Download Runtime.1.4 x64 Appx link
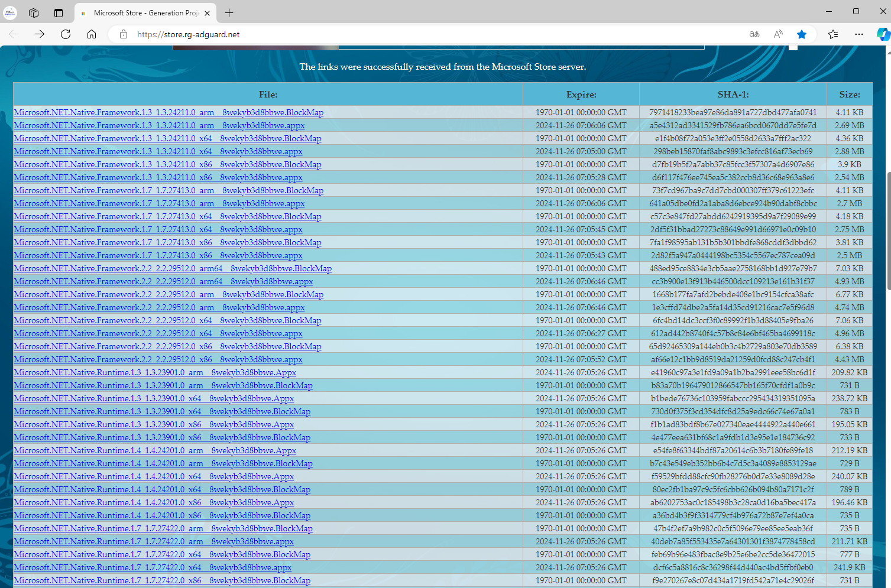891x588 pixels. (154, 476)
